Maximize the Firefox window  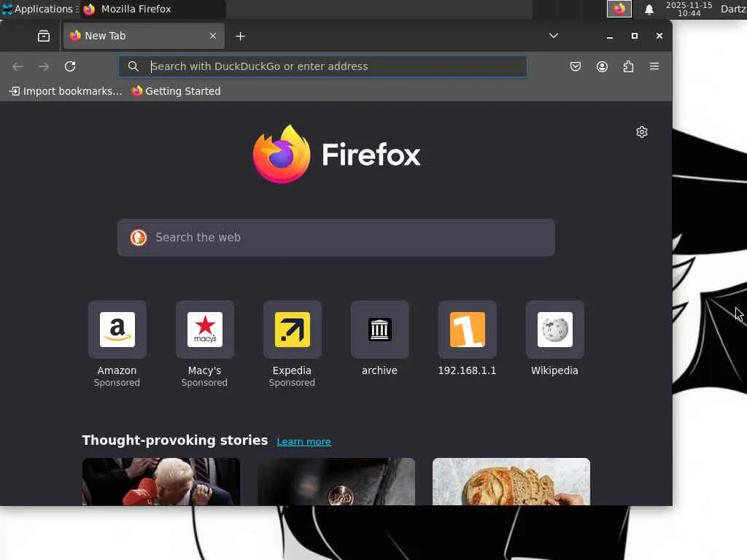[x=634, y=36]
